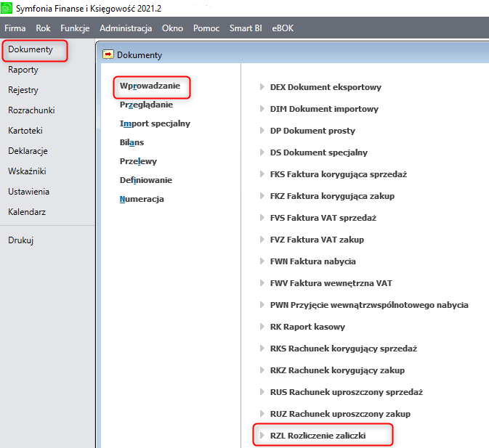The width and height of the screenshot is (489, 448).
Task: Click RKS Rachunek korygujący sprzedaż text
Action: (x=344, y=349)
